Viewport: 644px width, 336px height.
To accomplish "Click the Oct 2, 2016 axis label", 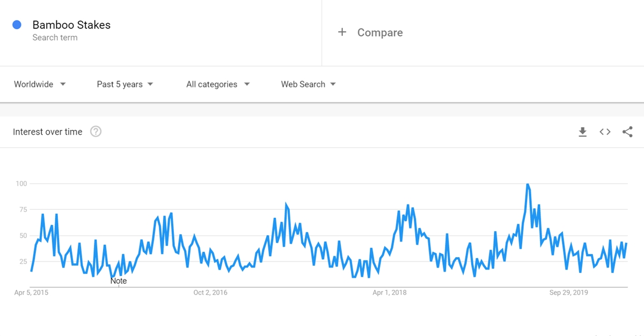I will point(210,293).
